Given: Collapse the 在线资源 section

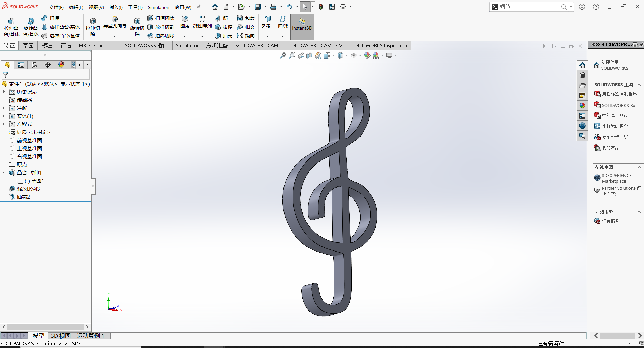Looking at the screenshot, I should (639, 167).
